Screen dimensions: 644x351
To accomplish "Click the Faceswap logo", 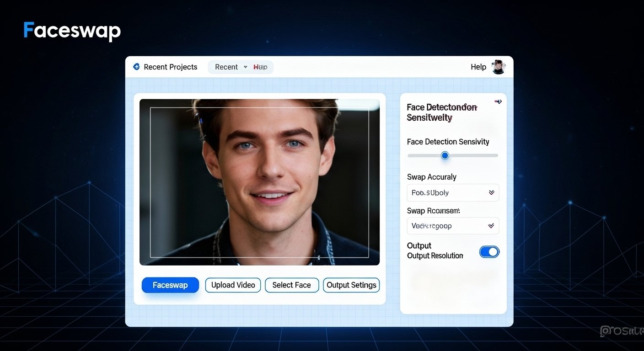I will [71, 30].
